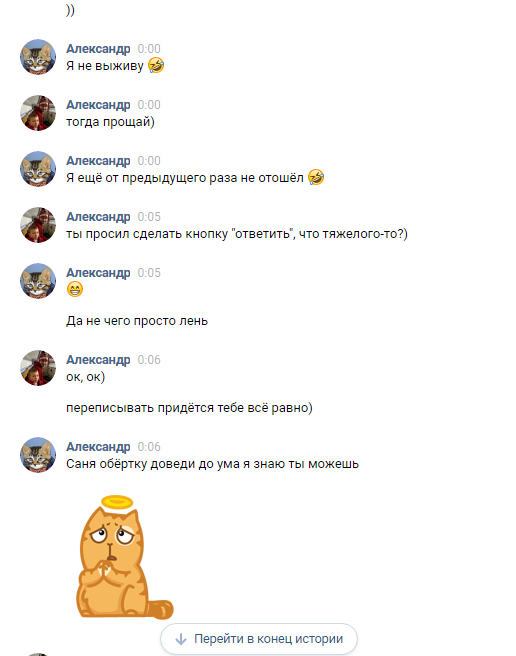Click the rolling-laugh emoji after "не отошёл"
This screenshot has height=656, width=516.
(x=316, y=177)
